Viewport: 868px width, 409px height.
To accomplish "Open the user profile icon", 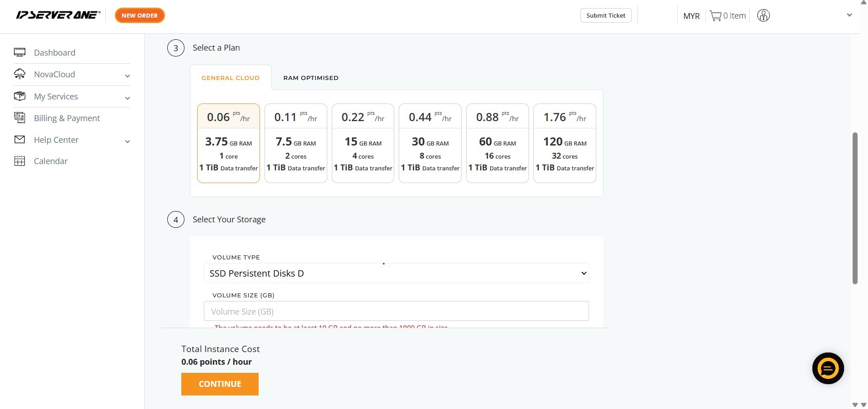I will (763, 16).
